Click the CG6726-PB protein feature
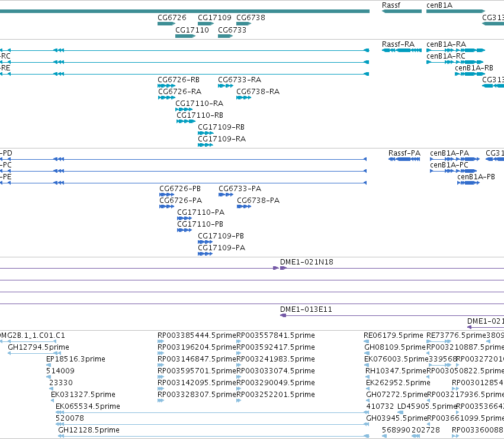Screen dimensions: 504x439 click(x=167, y=195)
